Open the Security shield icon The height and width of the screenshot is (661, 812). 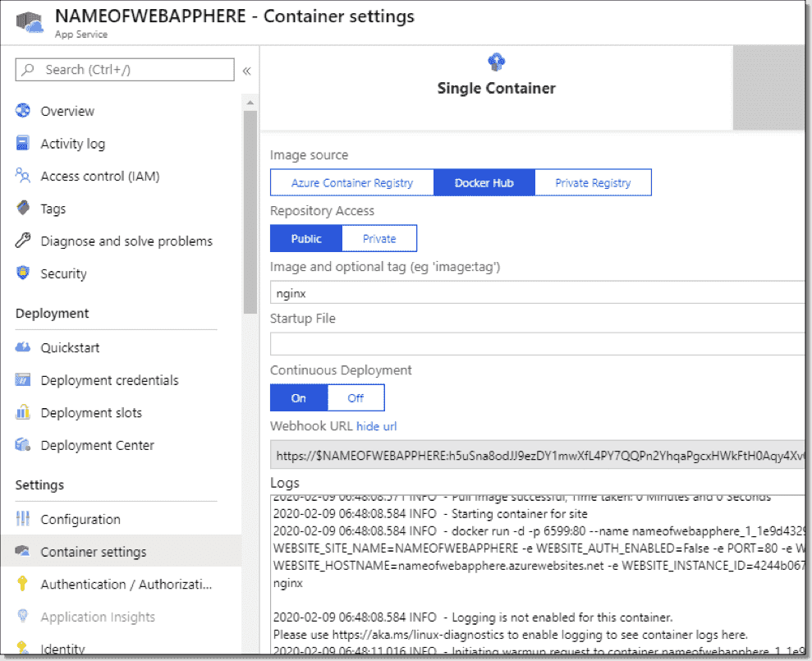click(x=23, y=273)
